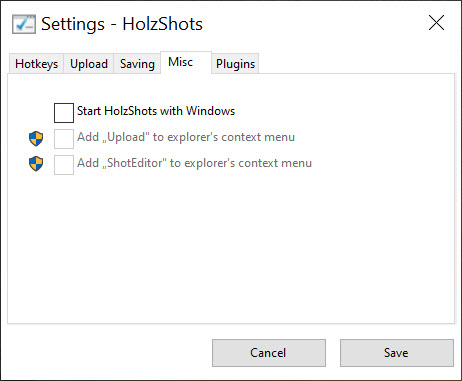The image size is (462, 381).
Task: Save the settings with the Save button
Action: pos(397,353)
